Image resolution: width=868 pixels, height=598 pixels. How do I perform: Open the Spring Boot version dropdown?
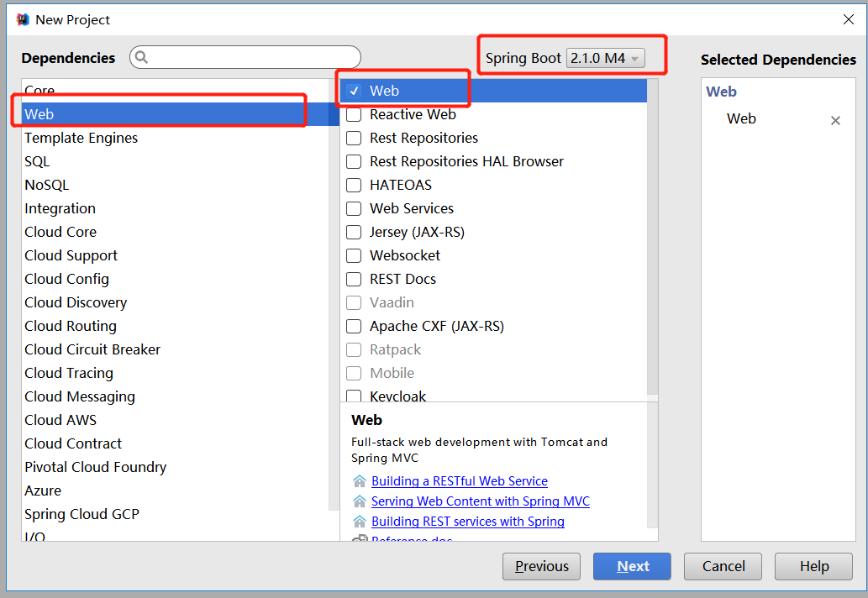click(606, 58)
